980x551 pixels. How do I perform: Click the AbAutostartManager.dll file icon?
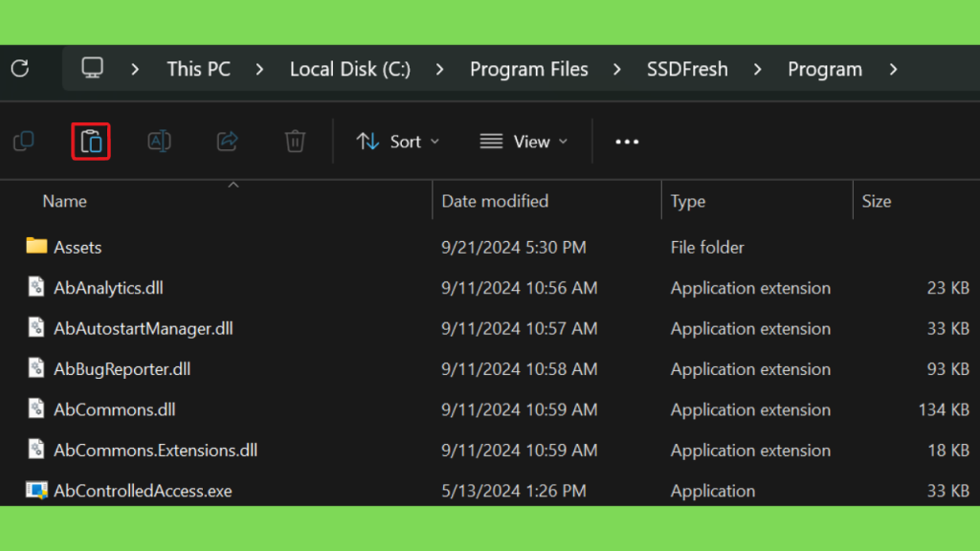click(36, 327)
